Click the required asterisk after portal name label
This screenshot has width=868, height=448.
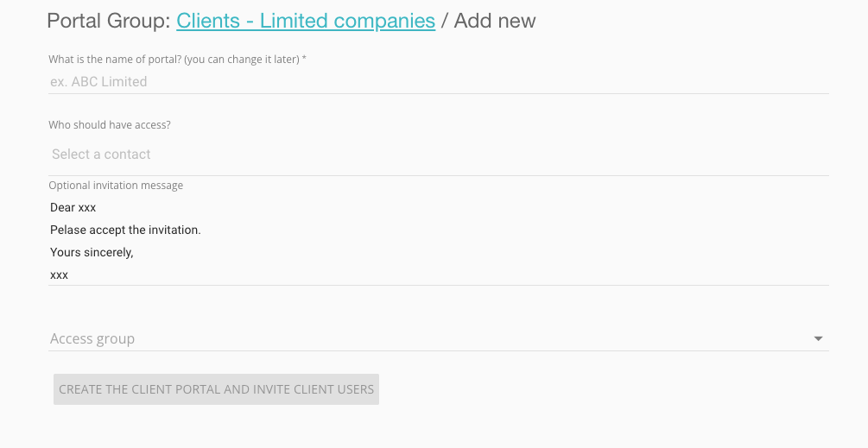click(304, 59)
